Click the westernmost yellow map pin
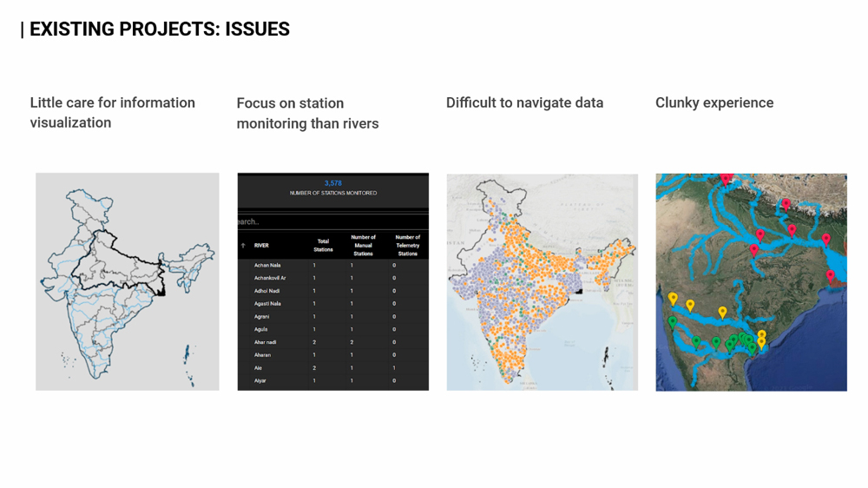Screen dimensions: 868x488 (673, 298)
